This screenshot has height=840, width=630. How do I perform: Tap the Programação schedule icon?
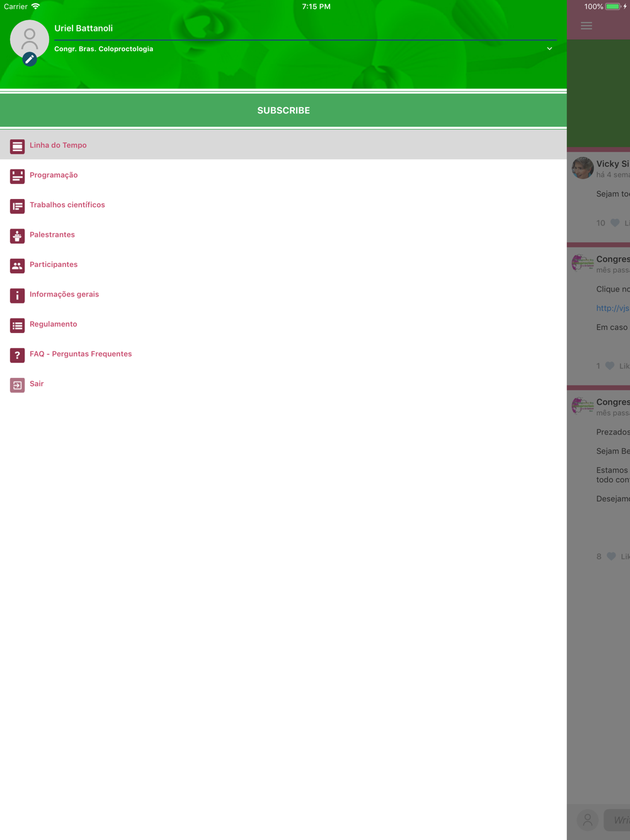point(17,176)
